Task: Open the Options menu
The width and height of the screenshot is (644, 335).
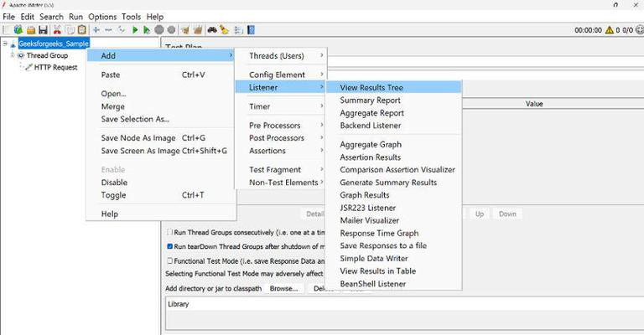Action: (102, 17)
